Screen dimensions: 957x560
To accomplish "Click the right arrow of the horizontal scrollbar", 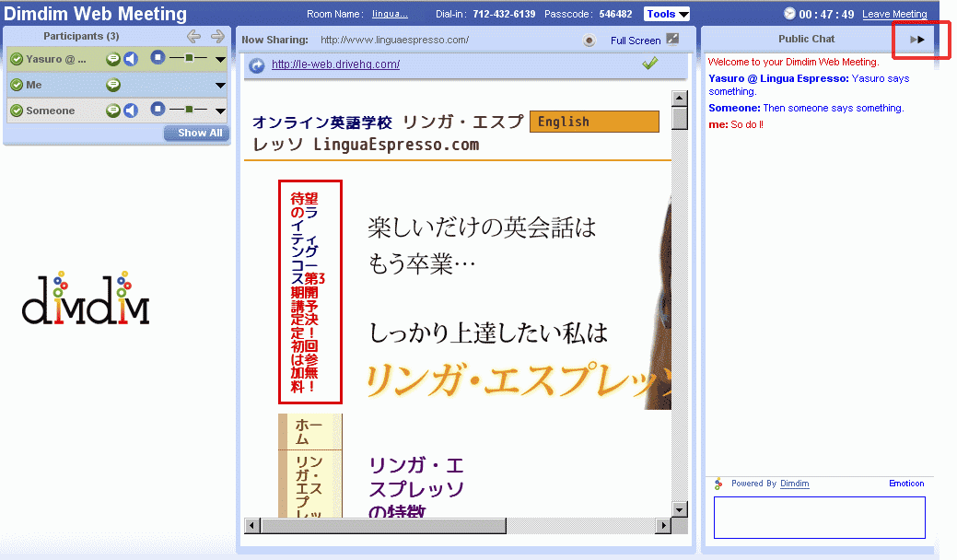I will pos(663,525).
